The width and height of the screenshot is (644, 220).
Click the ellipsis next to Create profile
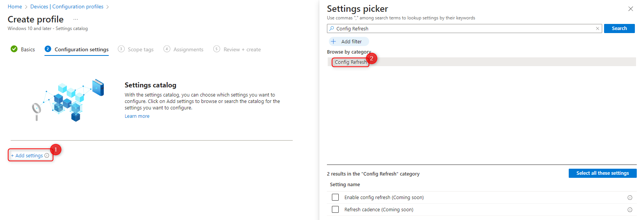[x=75, y=19]
